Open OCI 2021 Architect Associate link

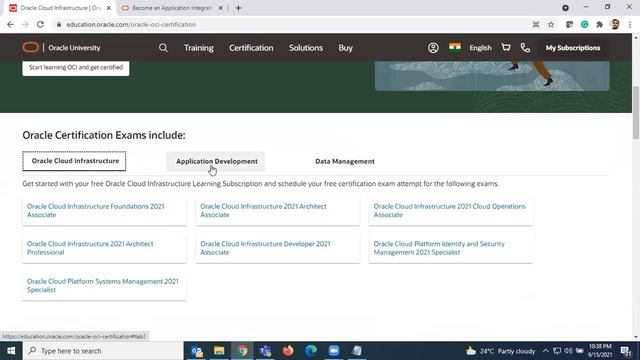click(263, 210)
